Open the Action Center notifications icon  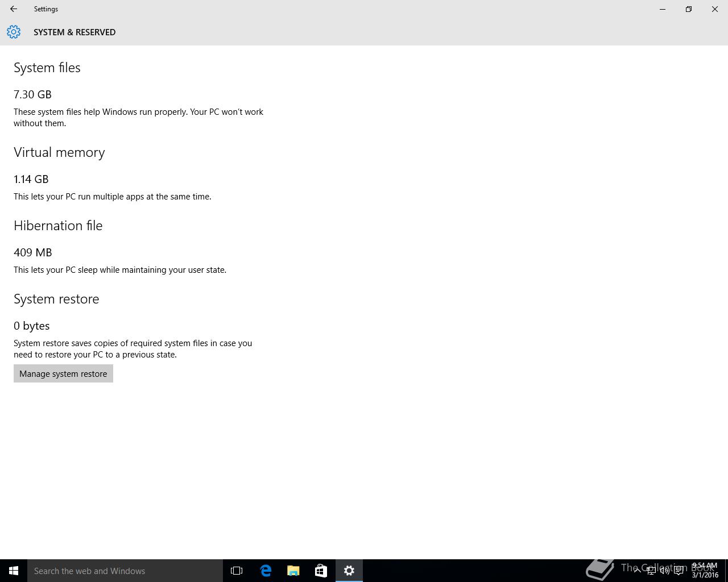click(679, 571)
